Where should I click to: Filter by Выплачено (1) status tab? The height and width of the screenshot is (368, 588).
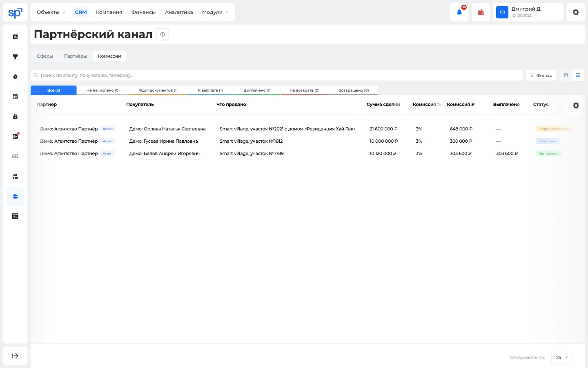pos(257,90)
